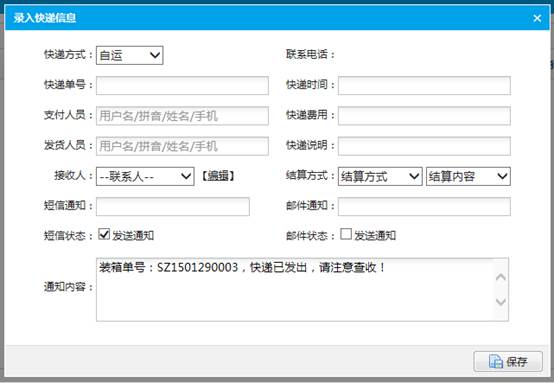Click the 支付人员 input field
This screenshot has height=383, width=554.
click(x=182, y=116)
